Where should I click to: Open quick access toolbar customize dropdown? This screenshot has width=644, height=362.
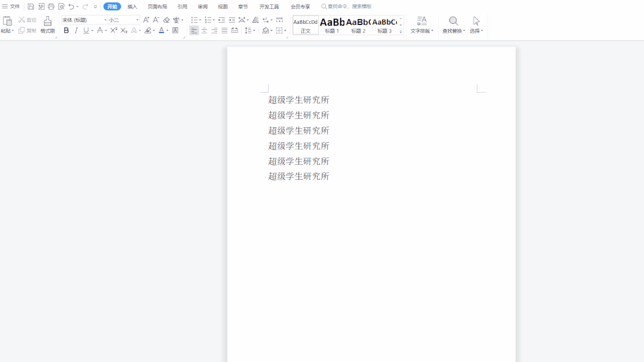(95, 7)
